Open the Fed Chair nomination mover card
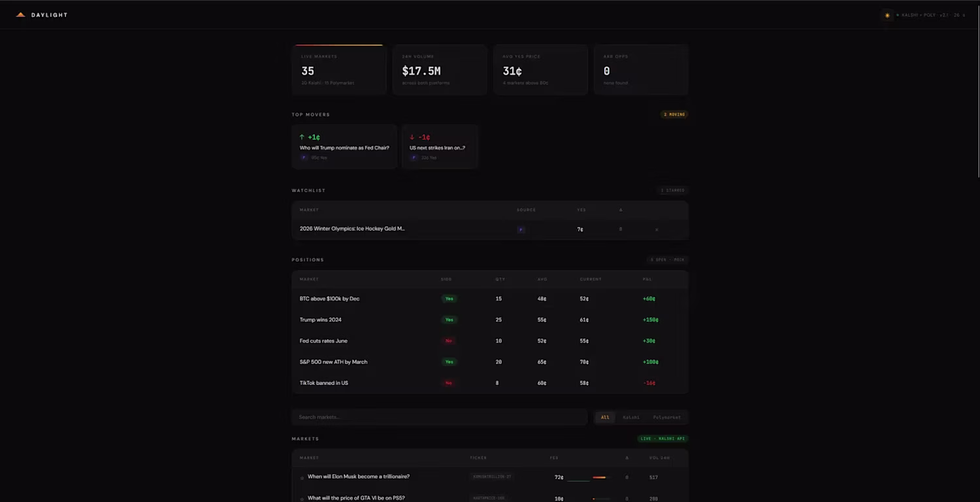Screen dimensions: 980x502 pos(344,146)
